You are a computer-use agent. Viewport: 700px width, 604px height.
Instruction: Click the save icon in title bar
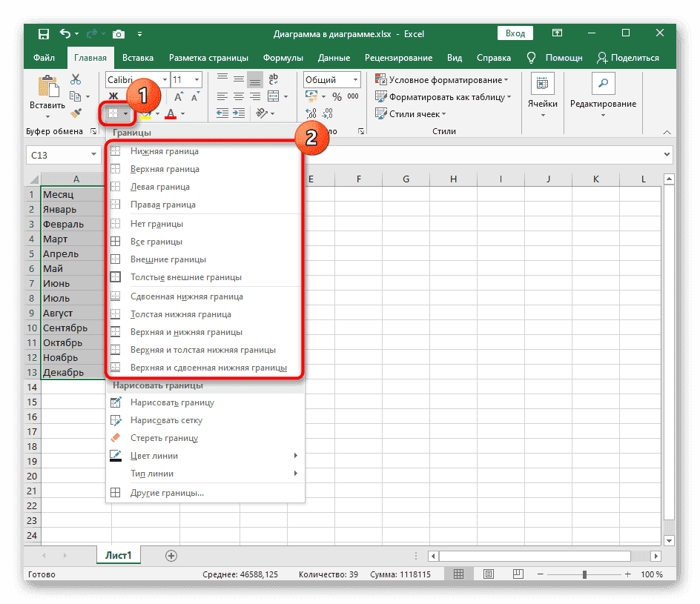[43, 34]
